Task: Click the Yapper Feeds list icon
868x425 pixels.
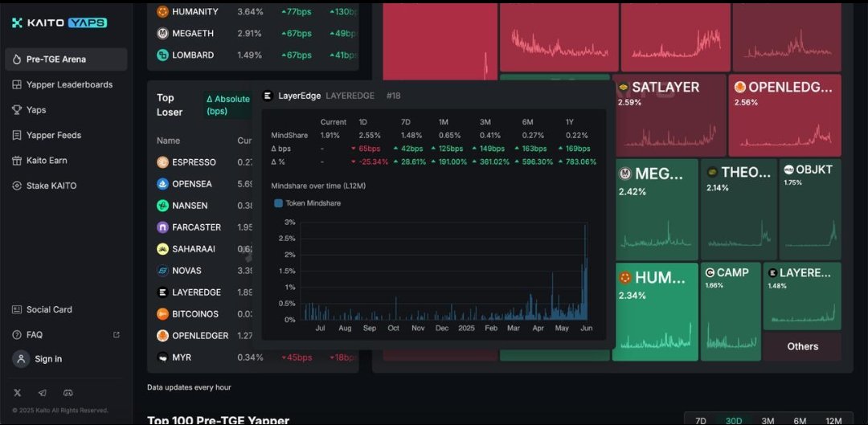Action: [x=17, y=135]
